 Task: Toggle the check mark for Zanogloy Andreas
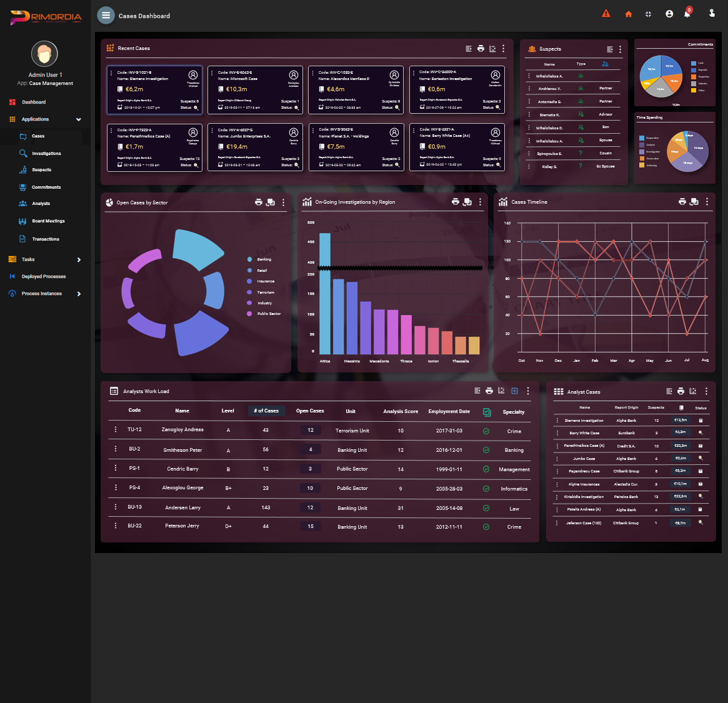tap(486, 431)
